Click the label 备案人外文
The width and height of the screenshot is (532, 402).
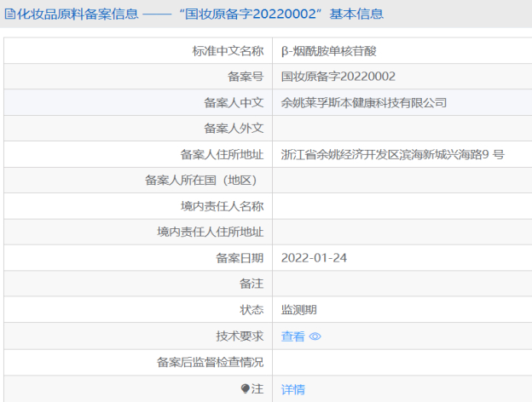pyautogui.click(x=234, y=128)
